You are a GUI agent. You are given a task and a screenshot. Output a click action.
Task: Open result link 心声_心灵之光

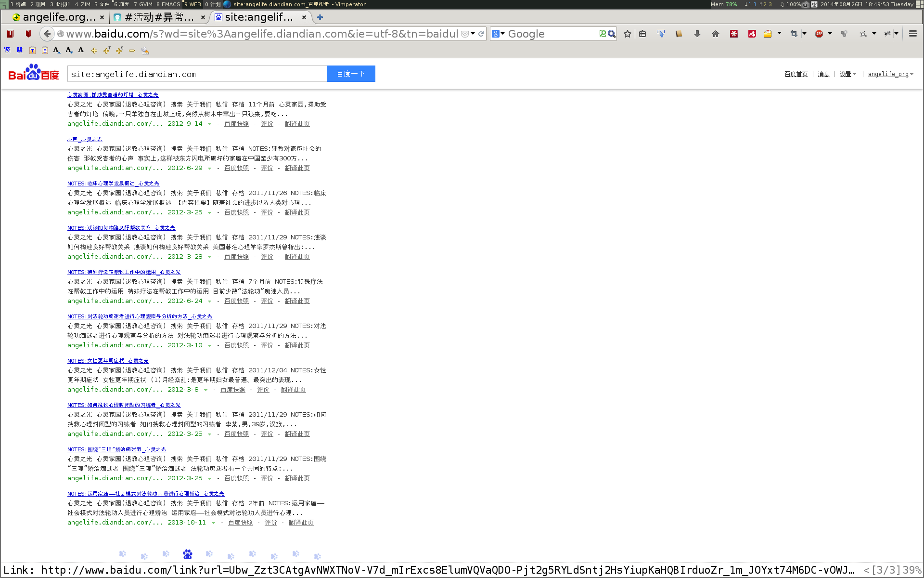(x=85, y=139)
